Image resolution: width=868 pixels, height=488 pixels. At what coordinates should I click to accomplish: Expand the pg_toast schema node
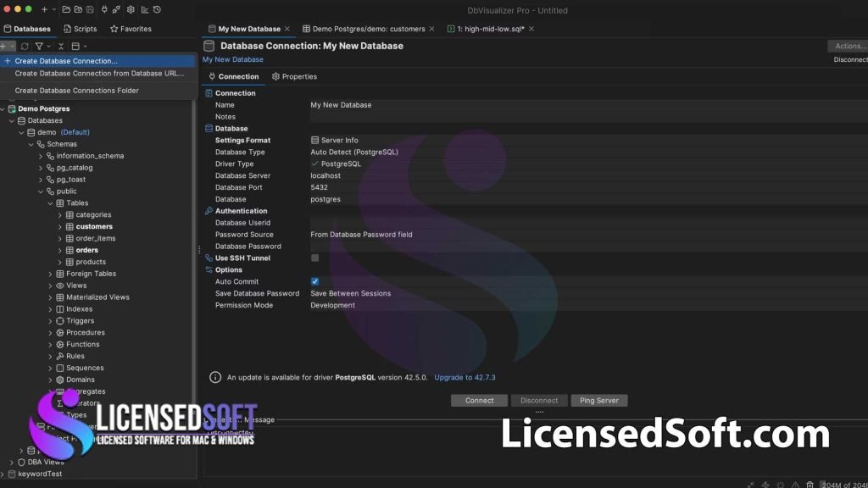point(41,180)
